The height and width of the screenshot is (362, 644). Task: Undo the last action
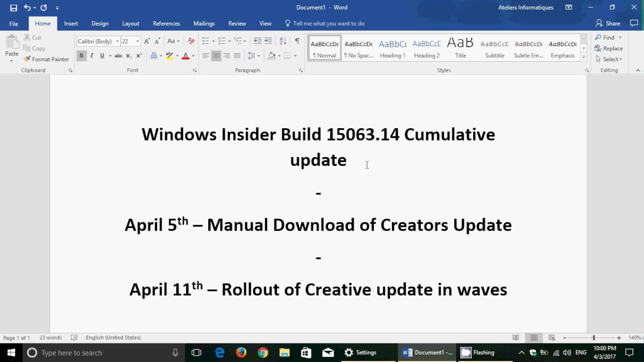[27, 8]
